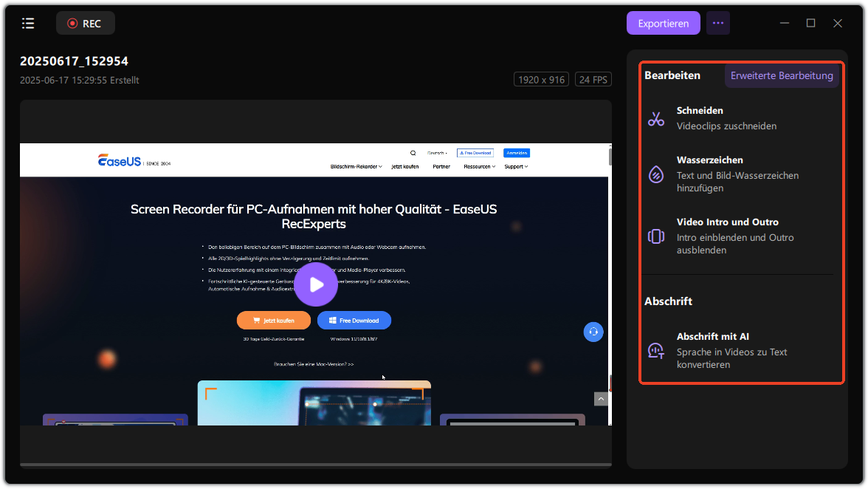Viewport: 868px width, 489px height.
Task: Expand the Bildschirm-Rekorder dropdown in preview
Action: pyautogui.click(x=356, y=167)
